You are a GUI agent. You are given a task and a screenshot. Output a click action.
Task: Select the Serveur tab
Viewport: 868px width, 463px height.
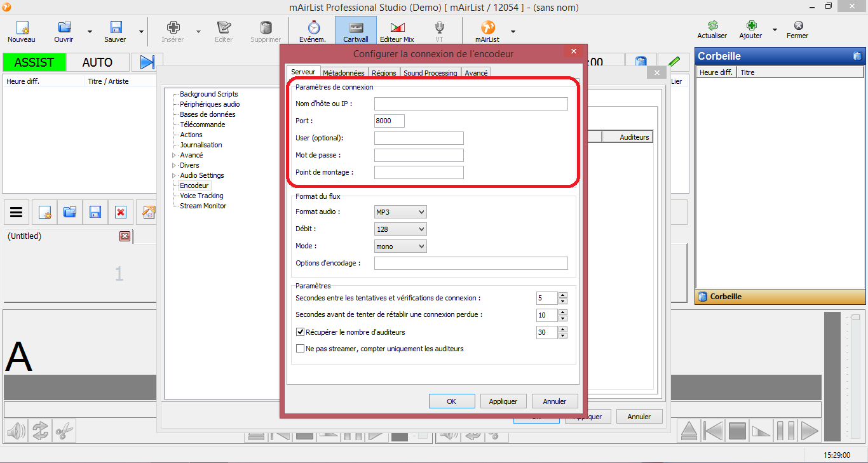coord(303,72)
